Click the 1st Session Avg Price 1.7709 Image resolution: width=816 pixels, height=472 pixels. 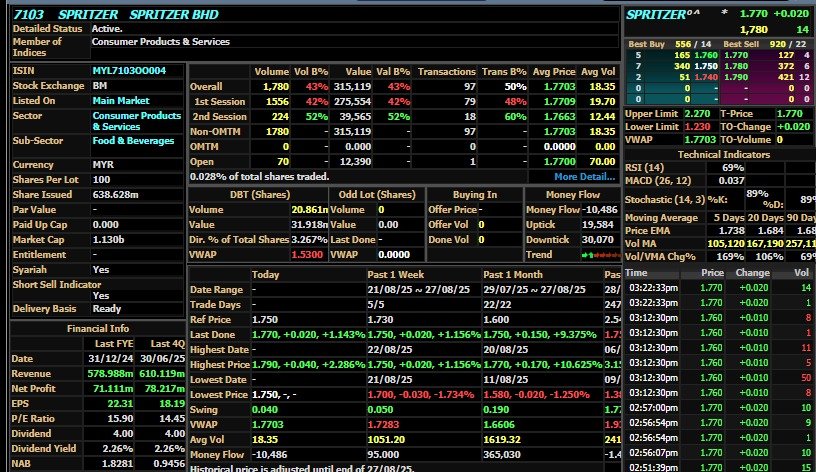click(559, 102)
